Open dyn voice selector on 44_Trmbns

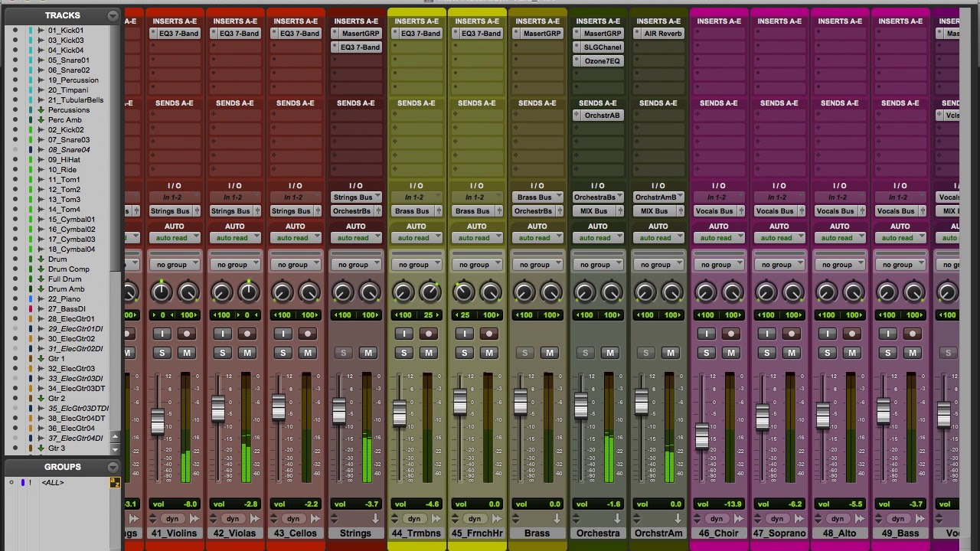coord(414,519)
